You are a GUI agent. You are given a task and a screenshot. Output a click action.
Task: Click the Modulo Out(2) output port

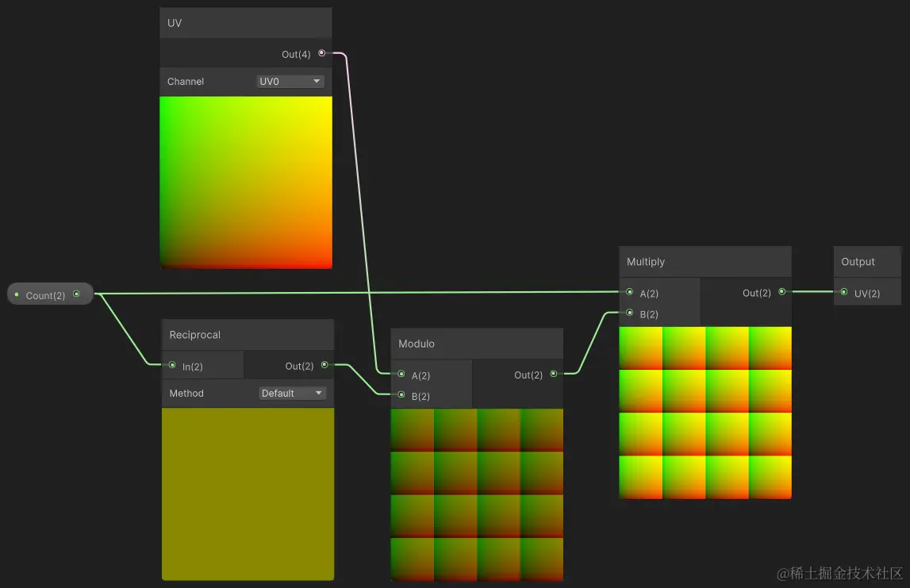coord(554,374)
